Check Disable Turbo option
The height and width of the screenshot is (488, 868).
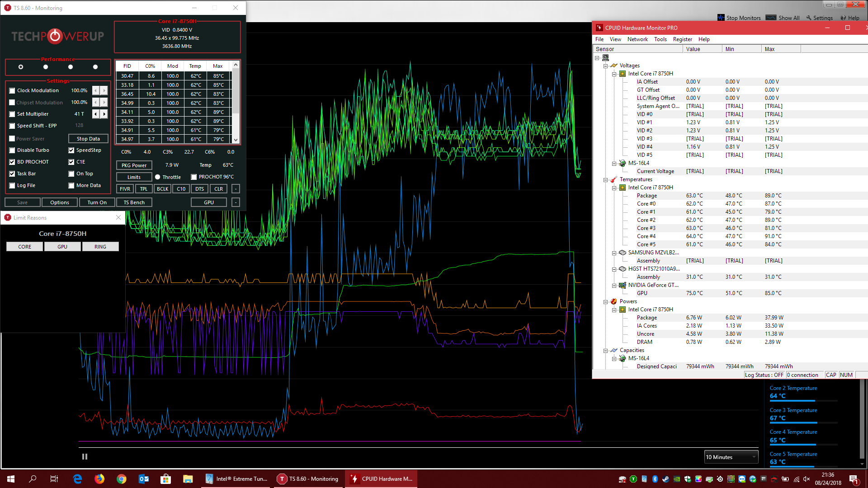tap(12, 150)
